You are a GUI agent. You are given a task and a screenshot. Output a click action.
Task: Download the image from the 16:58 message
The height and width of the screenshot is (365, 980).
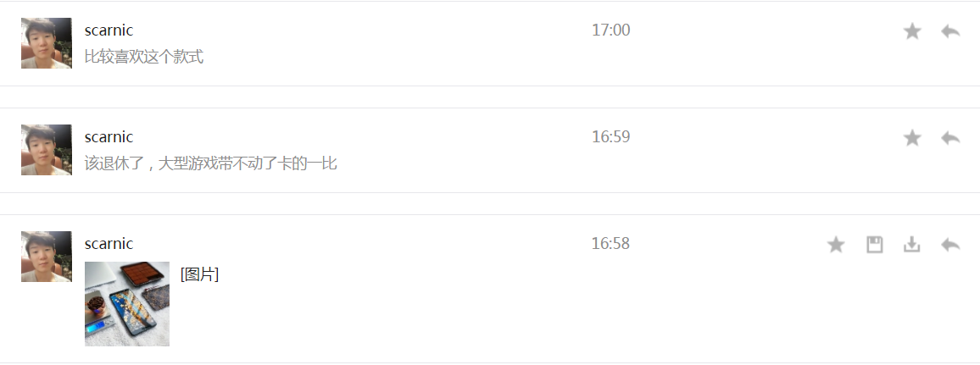(x=912, y=245)
